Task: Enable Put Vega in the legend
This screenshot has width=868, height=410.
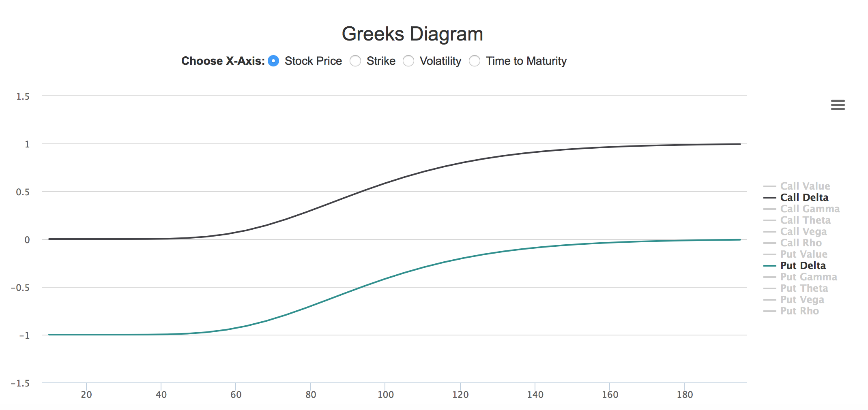Action: point(802,300)
